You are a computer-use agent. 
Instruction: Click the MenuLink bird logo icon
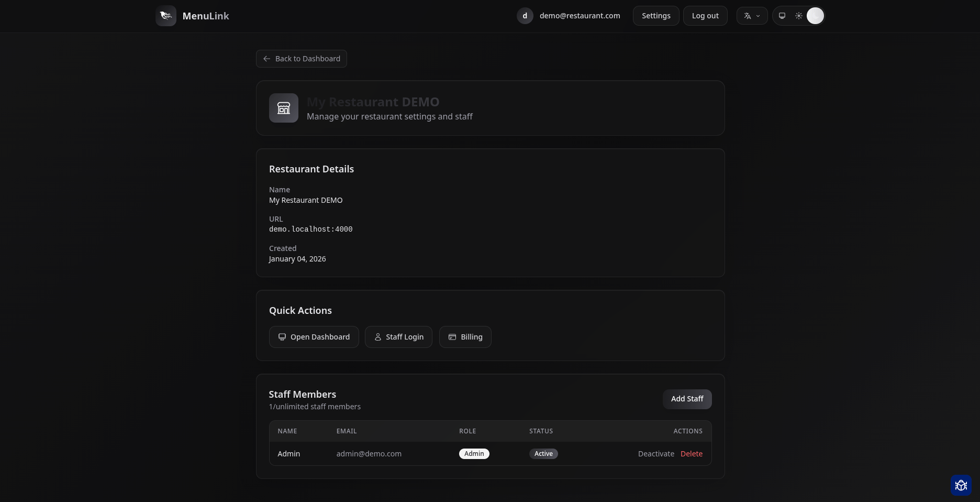pos(166,16)
